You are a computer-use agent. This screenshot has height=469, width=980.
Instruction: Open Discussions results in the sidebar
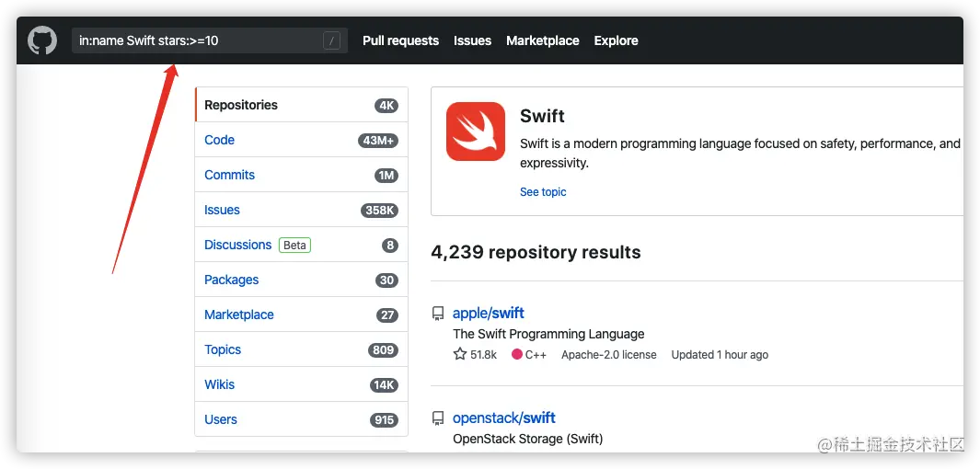coord(302,245)
